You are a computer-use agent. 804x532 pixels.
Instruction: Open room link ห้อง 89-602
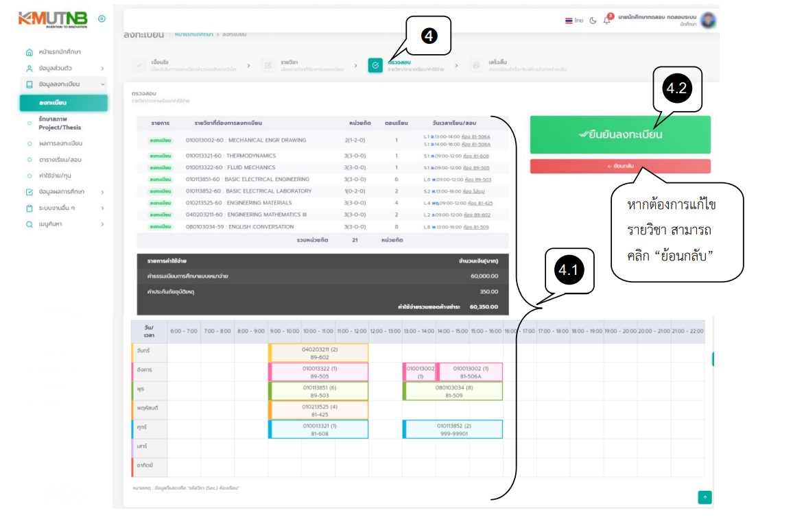477,215
